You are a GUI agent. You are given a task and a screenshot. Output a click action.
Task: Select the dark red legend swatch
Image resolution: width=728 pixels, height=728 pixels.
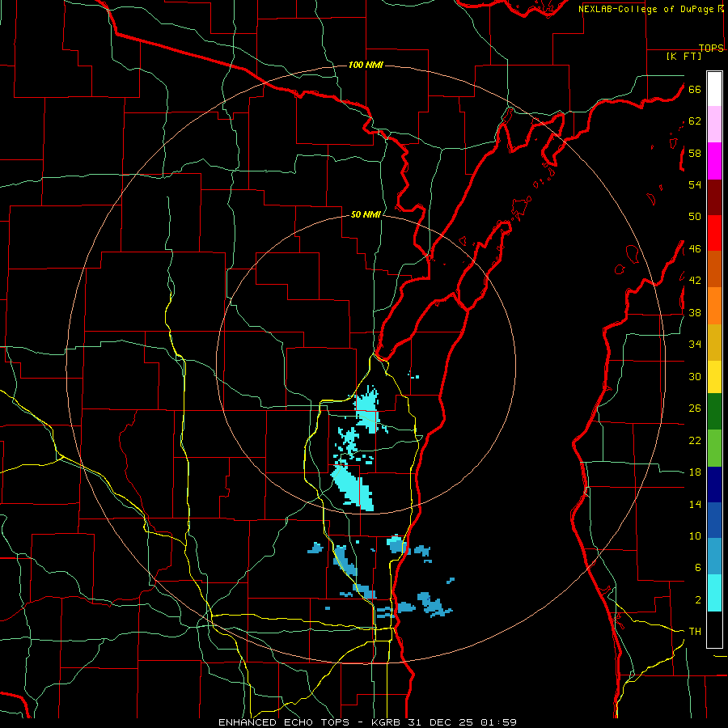[714, 197]
